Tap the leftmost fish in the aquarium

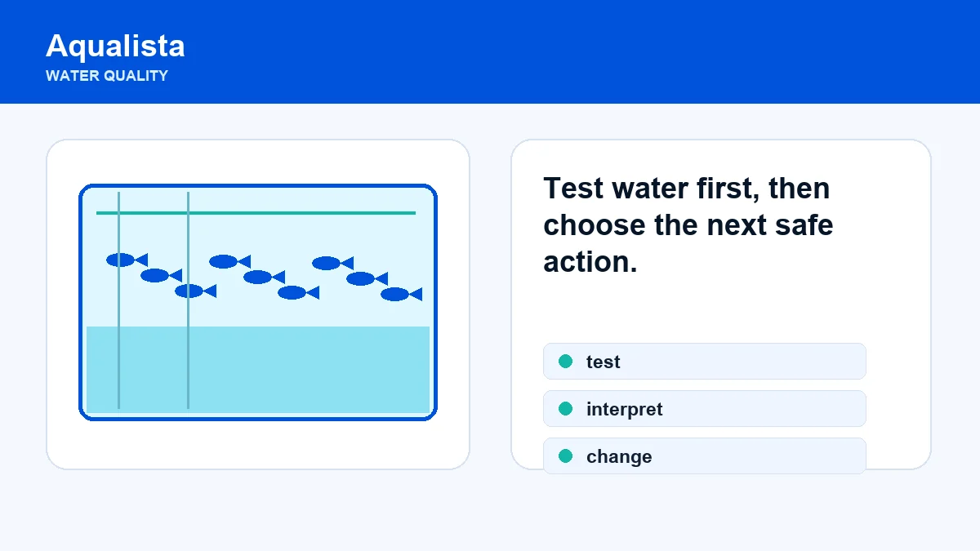tap(127, 260)
